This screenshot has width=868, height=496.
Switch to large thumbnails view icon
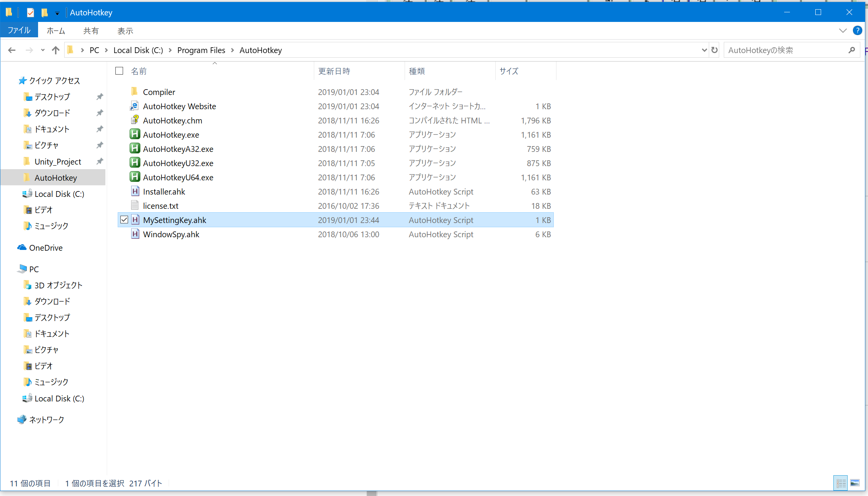coord(855,483)
